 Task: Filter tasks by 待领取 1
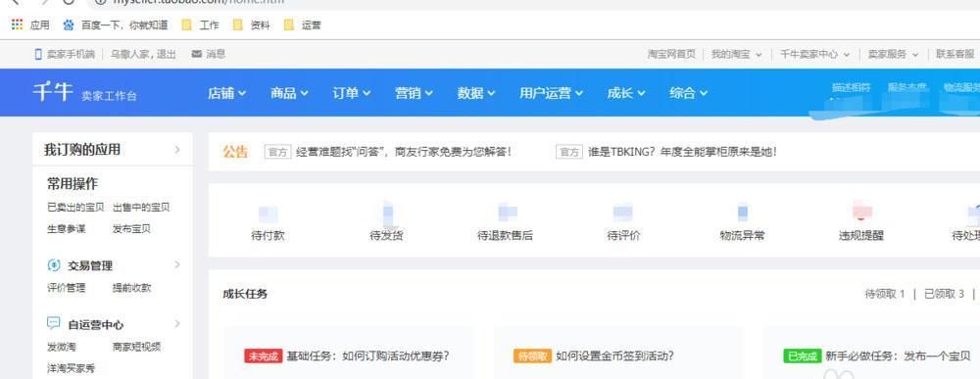pyautogui.click(x=885, y=294)
